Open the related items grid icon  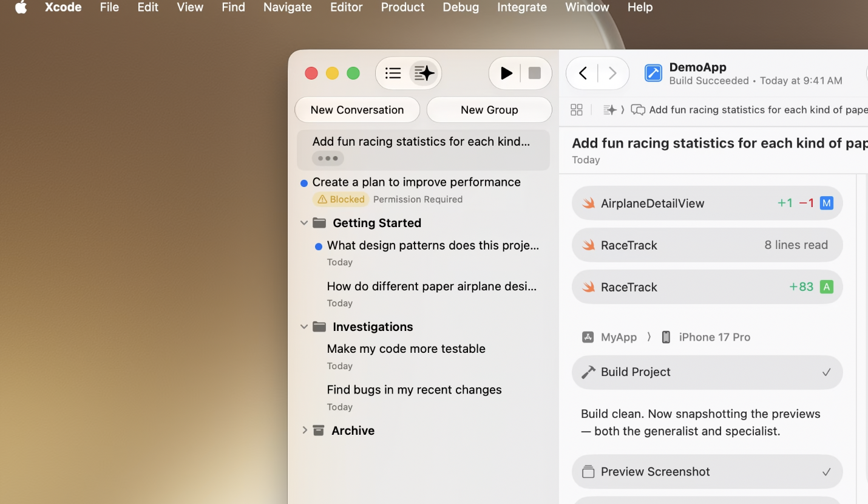(577, 110)
